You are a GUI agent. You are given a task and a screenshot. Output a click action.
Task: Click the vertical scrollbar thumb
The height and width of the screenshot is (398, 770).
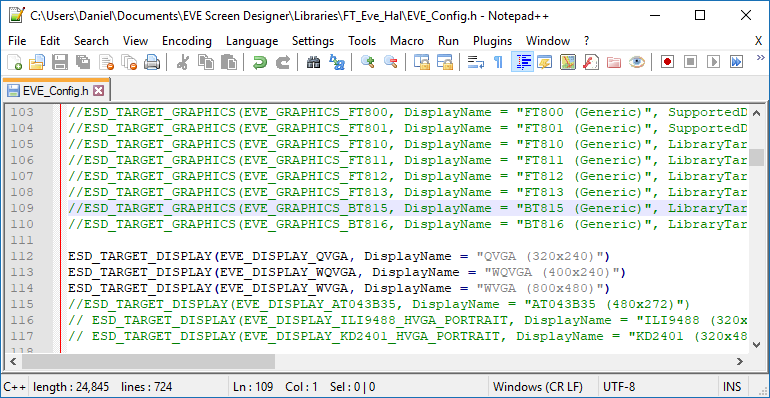(x=756, y=158)
